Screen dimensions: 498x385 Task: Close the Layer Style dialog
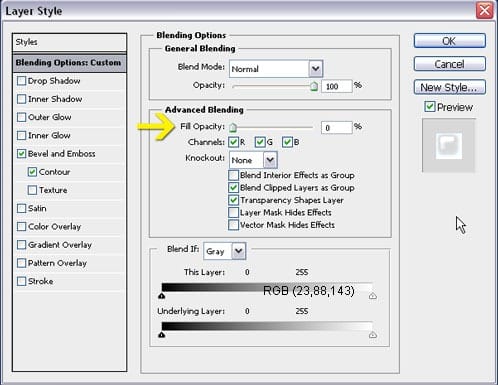click(x=485, y=10)
